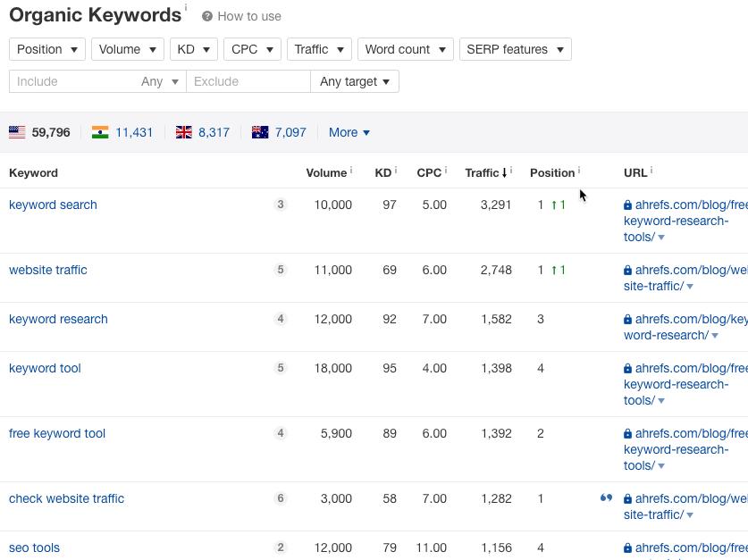This screenshot has width=748, height=560.
Task: Click the CPC column info icon
Action: click(x=446, y=169)
